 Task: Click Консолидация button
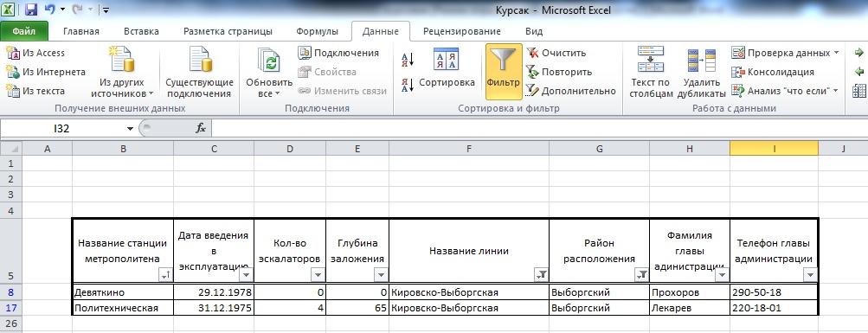(773, 72)
